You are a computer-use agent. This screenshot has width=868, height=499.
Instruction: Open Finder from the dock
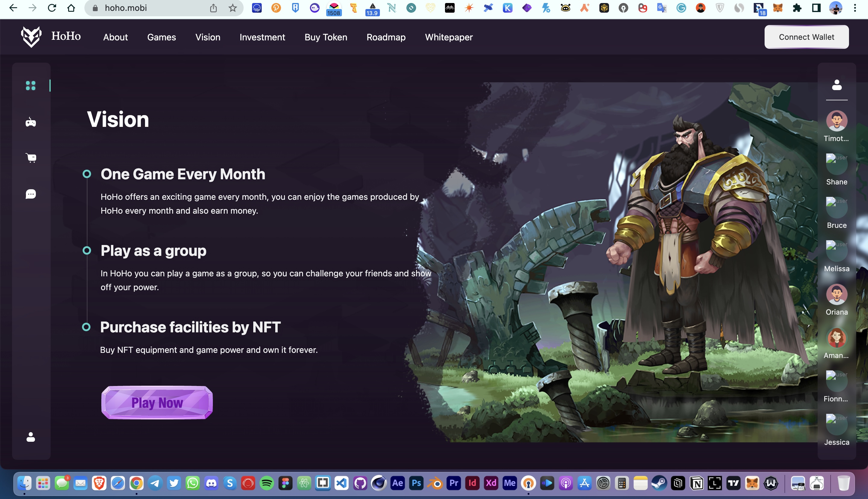24,483
